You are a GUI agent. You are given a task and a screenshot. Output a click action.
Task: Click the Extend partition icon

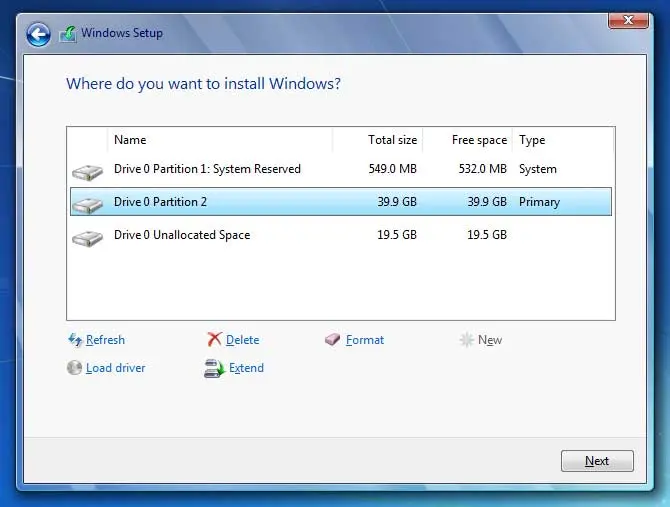click(x=214, y=368)
